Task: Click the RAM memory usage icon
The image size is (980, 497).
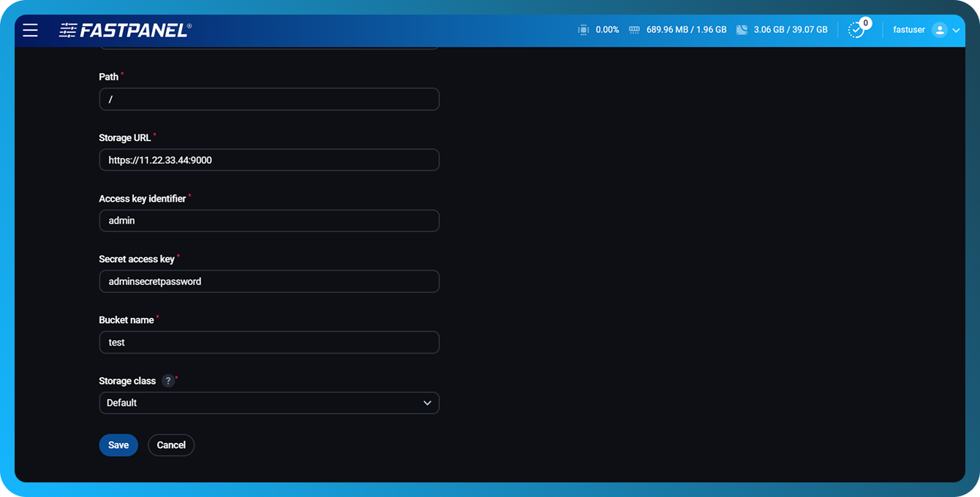Action: coord(633,29)
